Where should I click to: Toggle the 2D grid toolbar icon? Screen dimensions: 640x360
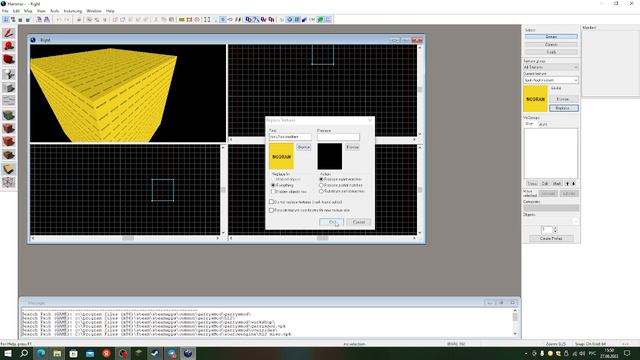click(x=6, y=20)
